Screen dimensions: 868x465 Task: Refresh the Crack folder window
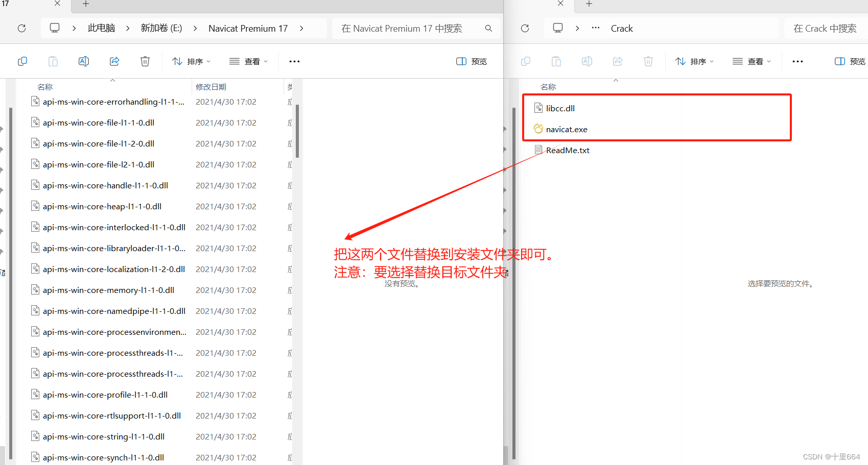(525, 28)
